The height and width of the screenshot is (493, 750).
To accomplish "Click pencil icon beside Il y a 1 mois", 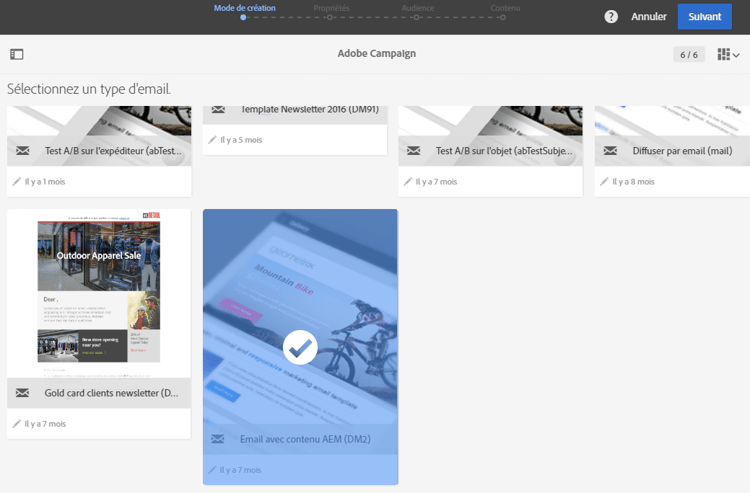I will [x=17, y=182].
